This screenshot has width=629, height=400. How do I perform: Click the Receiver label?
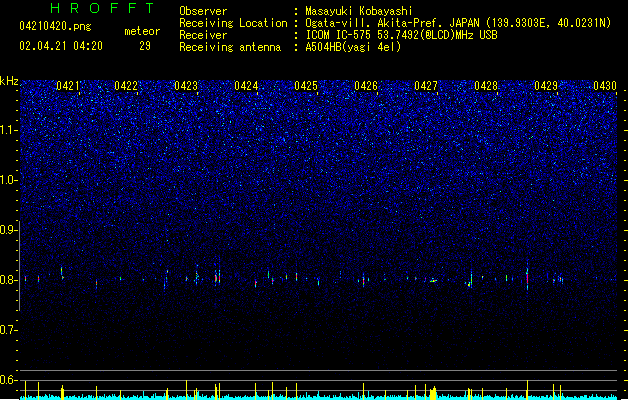[x=203, y=35]
